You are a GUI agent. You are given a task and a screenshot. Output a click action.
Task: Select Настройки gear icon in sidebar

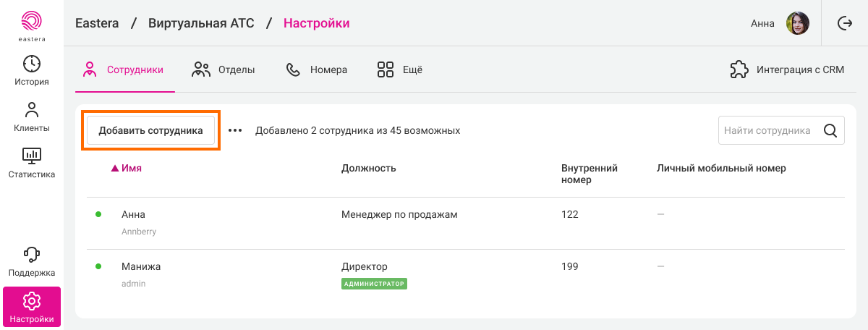click(x=32, y=301)
